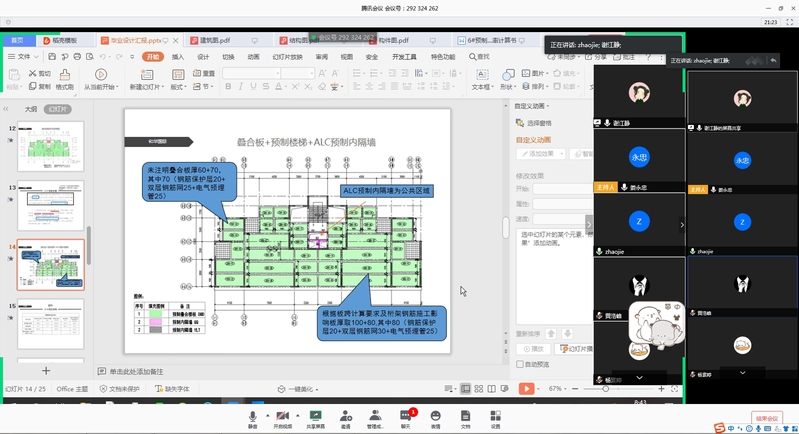Click the 共享屏幕 share screen icon

(315, 416)
